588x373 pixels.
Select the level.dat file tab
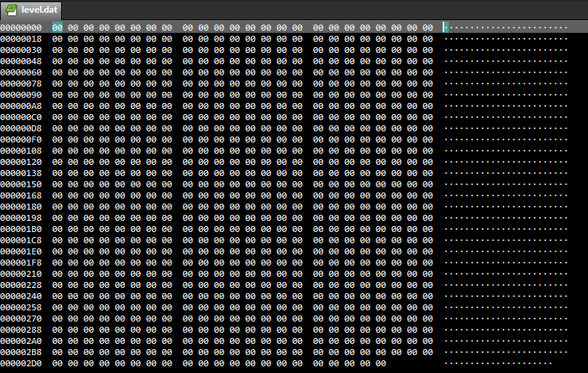31,10
